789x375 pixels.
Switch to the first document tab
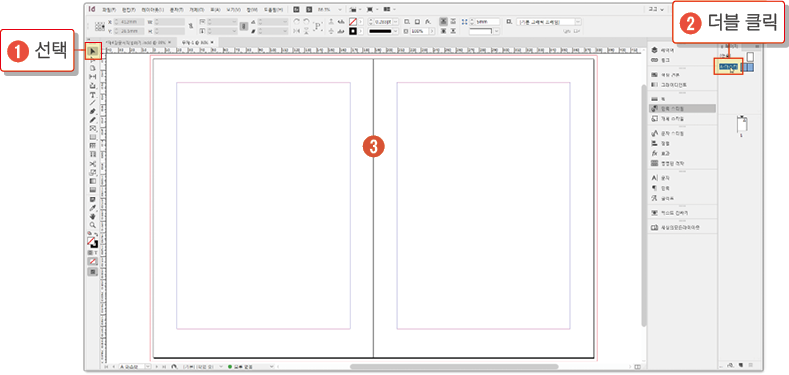138,42
